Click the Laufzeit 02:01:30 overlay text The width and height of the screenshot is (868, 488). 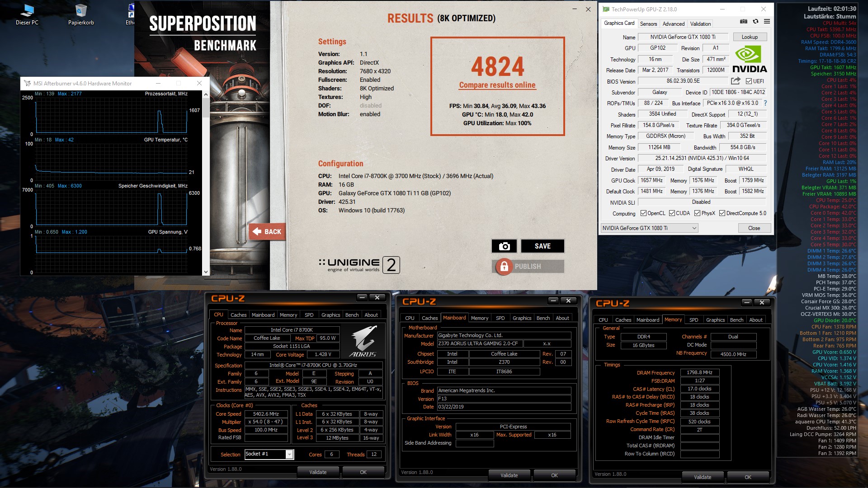pyautogui.click(x=832, y=9)
